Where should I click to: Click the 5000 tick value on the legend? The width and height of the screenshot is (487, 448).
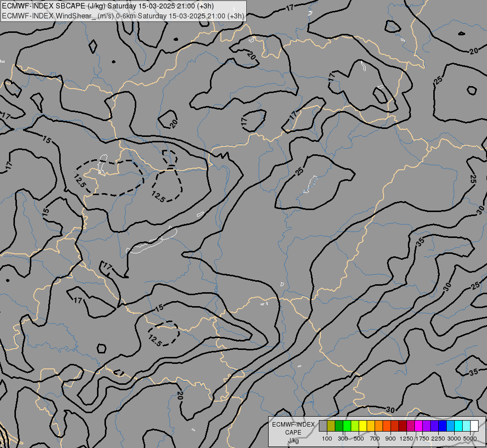470,439
